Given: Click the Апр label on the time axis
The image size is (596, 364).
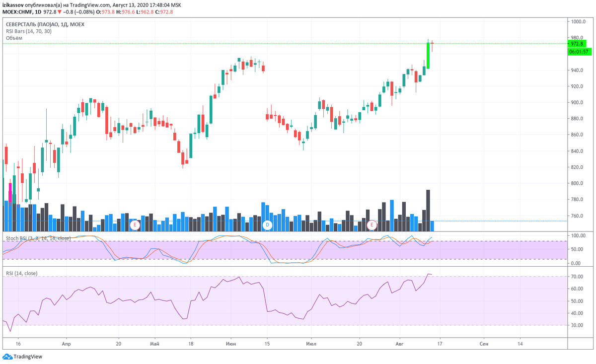Looking at the screenshot, I should tap(66, 343).
